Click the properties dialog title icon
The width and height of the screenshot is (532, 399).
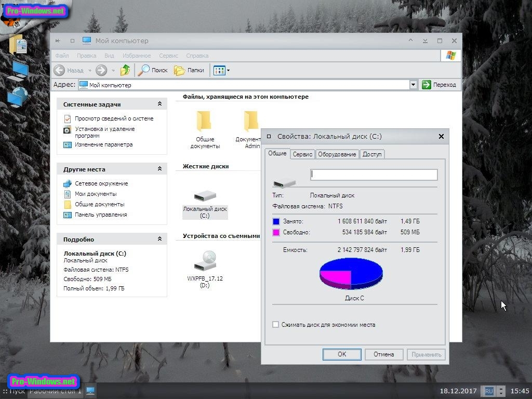pos(269,137)
